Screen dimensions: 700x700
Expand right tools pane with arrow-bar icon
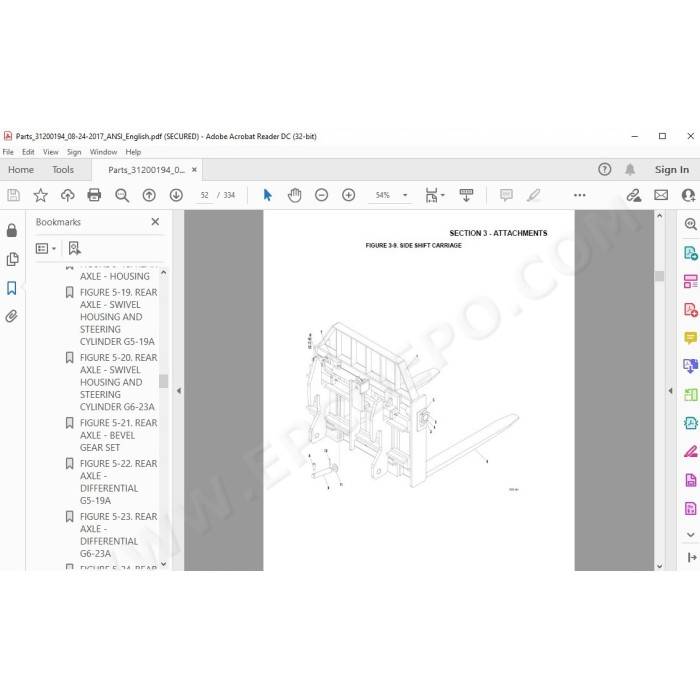coord(692,558)
